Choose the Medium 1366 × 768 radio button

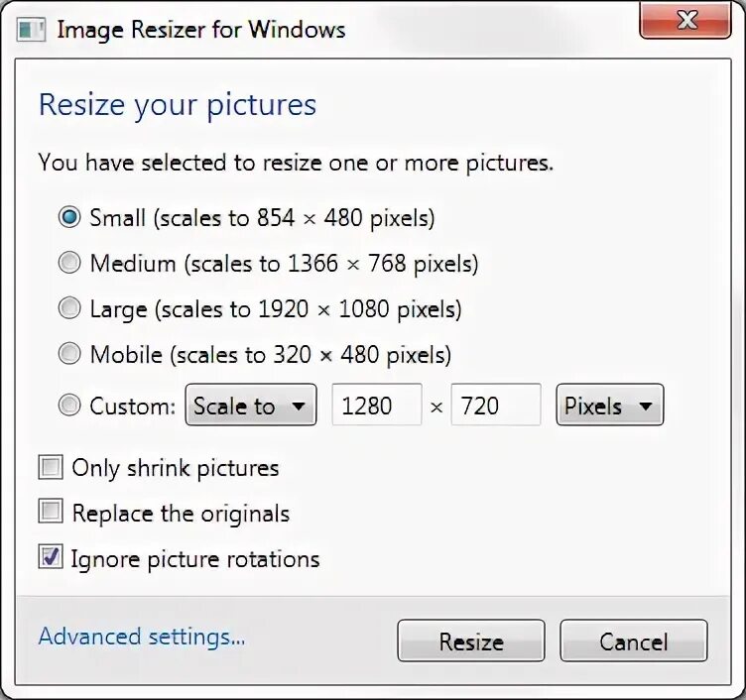69,263
